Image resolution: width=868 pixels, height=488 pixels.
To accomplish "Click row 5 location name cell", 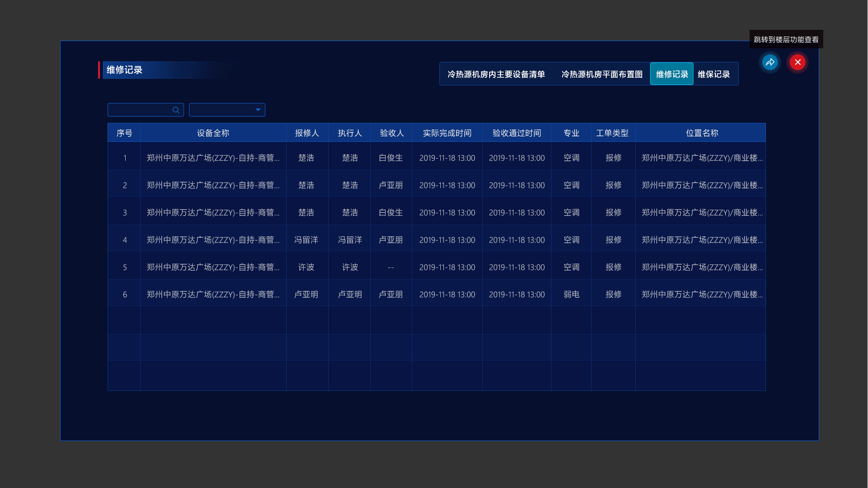I will (702, 267).
